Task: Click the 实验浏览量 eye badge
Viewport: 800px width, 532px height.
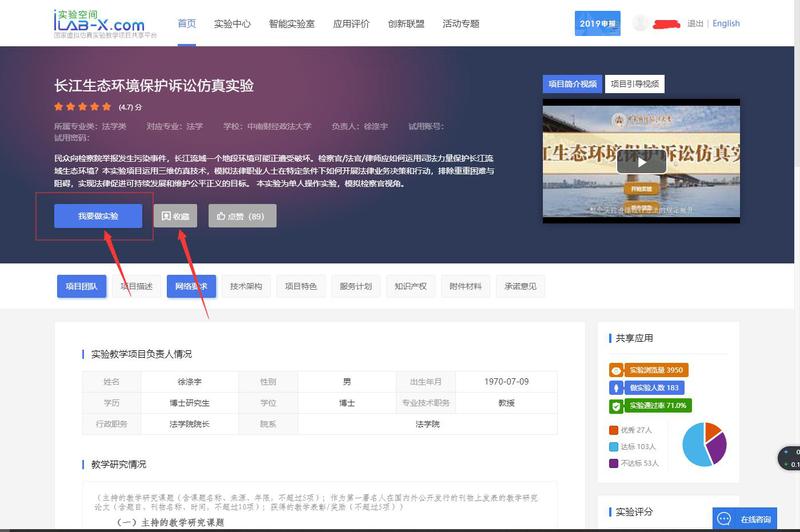Action: (x=648, y=369)
